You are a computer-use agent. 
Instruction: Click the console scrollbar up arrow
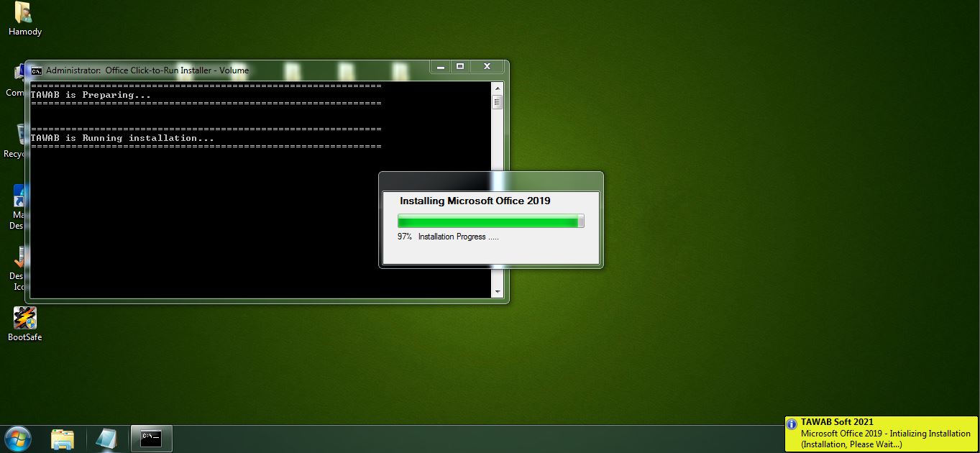497,87
